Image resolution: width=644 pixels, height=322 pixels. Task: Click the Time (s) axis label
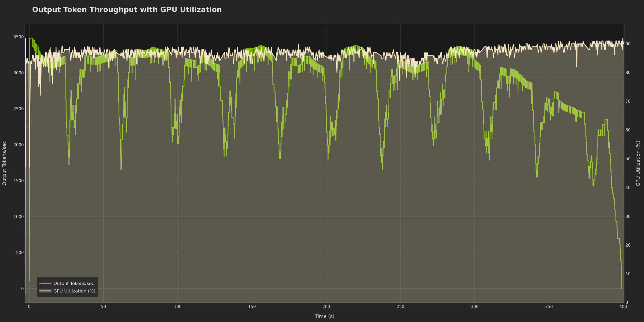324,316
